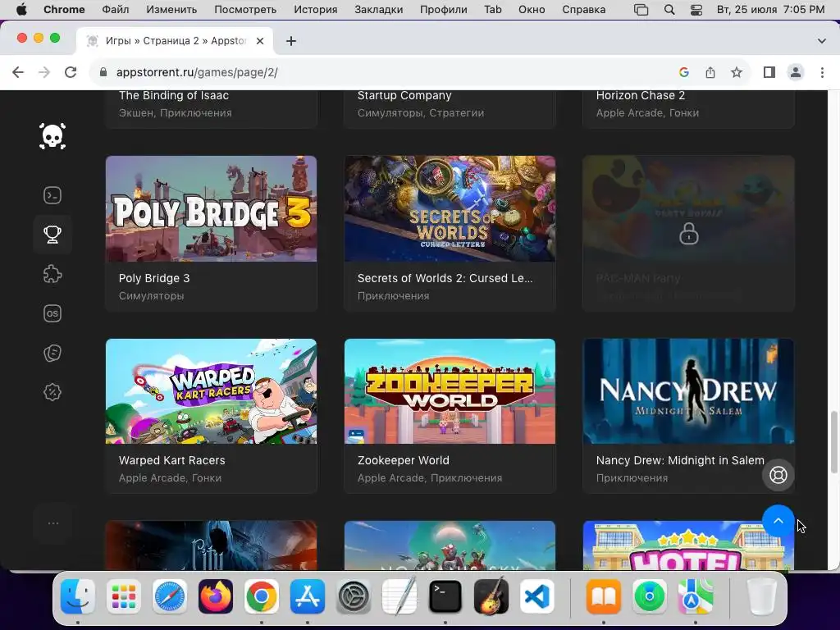
Task: Open the terminal programs sidebar icon
Action: (x=52, y=195)
